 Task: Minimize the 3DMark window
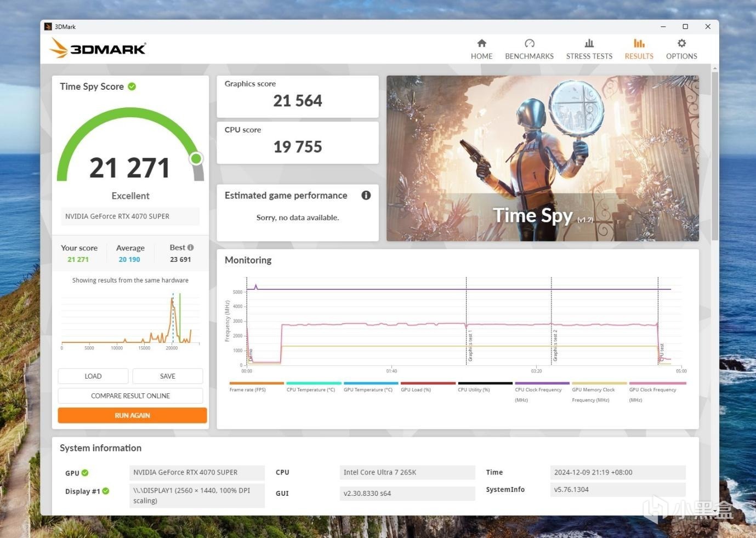[663, 26]
